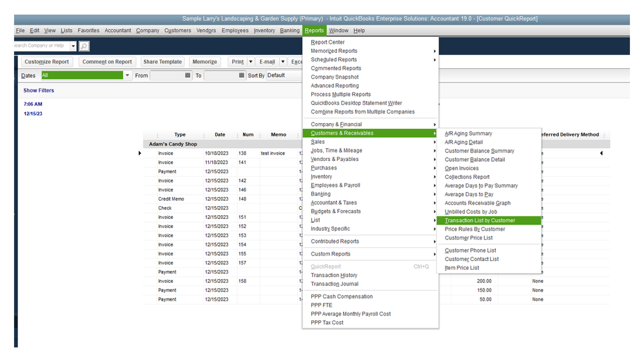The image size is (644, 362).
Task: Open the Help menu
Action: tap(359, 30)
